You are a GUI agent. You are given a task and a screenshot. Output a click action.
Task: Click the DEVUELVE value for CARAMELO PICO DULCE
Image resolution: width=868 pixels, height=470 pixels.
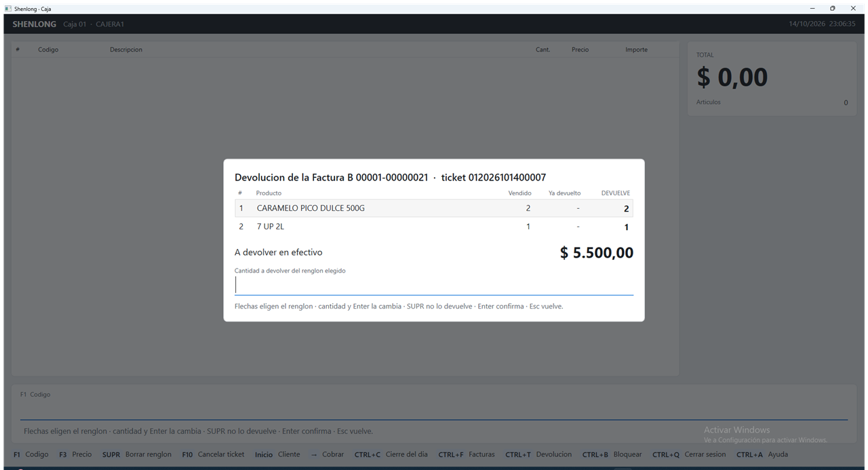point(627,209)
